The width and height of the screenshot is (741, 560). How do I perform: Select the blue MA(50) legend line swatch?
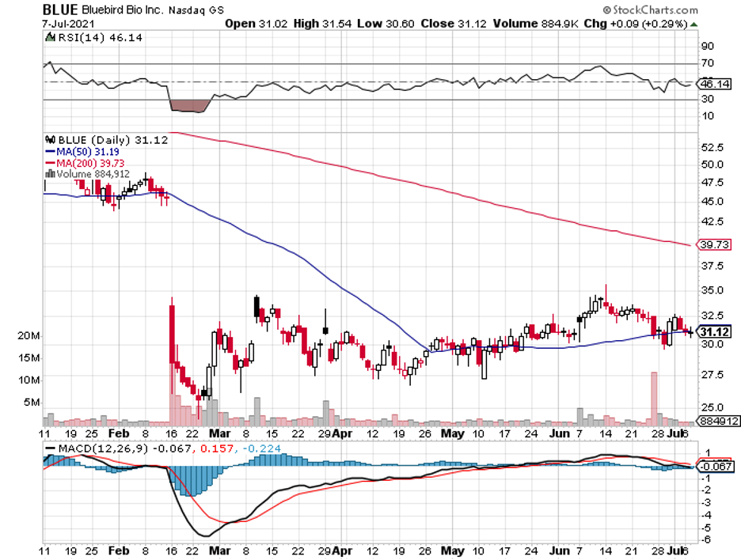click(x=50, y=152)
